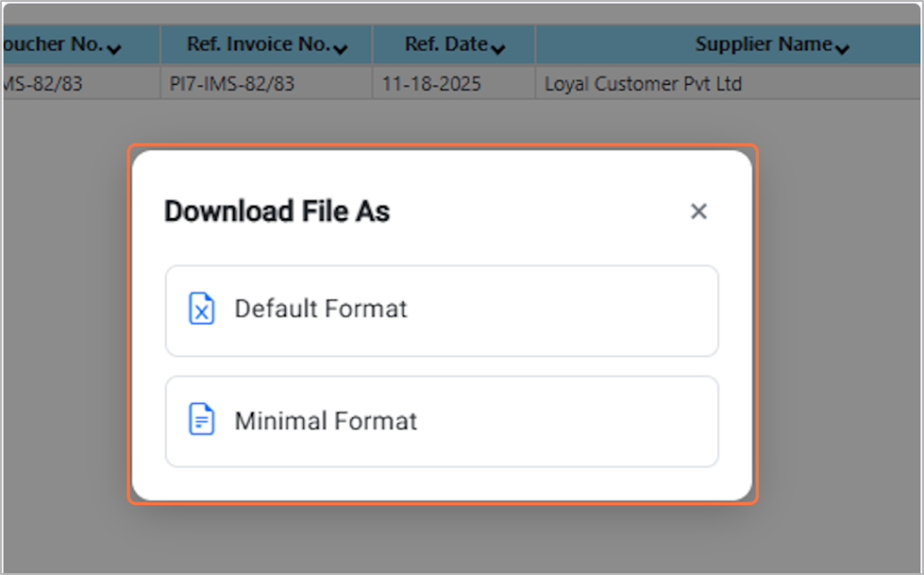Close the Download File As dialog
Screen dimensions: 924x575
tap(698, 211)
